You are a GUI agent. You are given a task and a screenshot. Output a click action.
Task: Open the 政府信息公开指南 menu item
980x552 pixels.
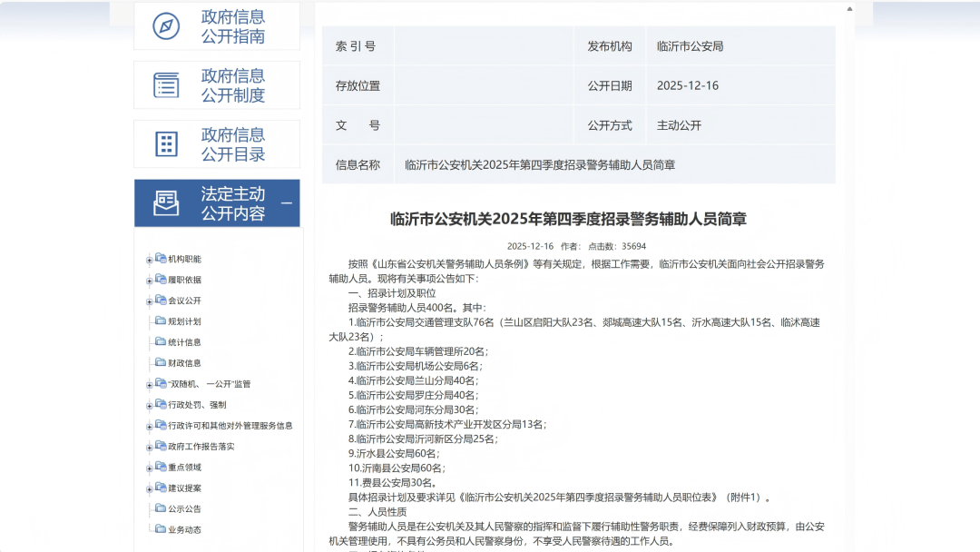pos(233,26)
